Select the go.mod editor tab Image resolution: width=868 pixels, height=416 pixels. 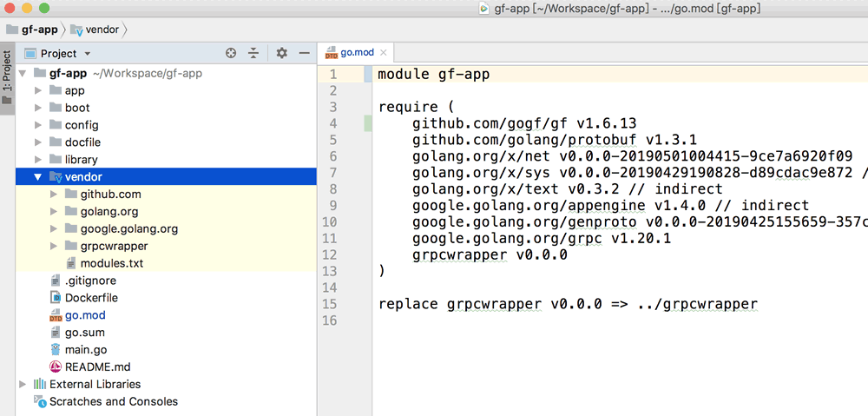pyautogui.click(x=357, y=53)
